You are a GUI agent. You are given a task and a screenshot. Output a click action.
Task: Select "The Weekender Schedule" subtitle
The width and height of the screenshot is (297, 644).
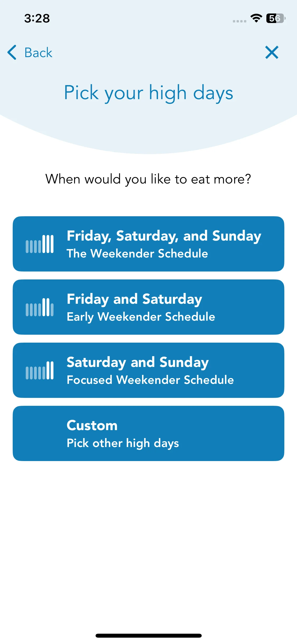137,254
